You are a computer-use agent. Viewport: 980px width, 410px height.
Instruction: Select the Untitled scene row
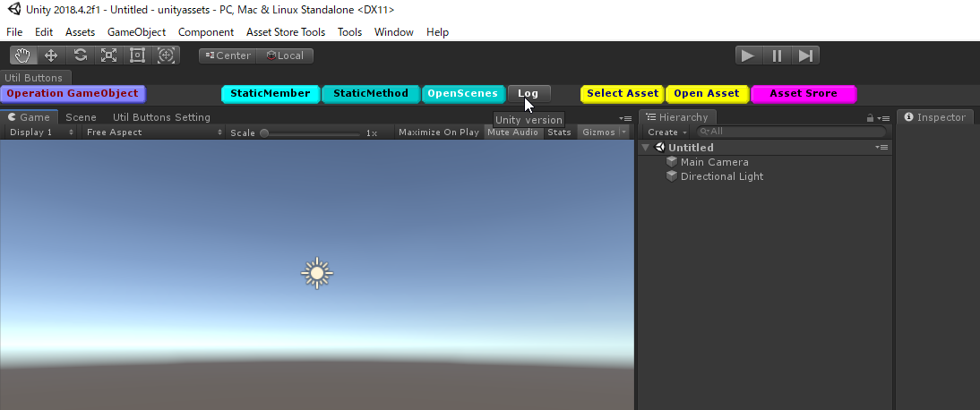tap(766, 148)
